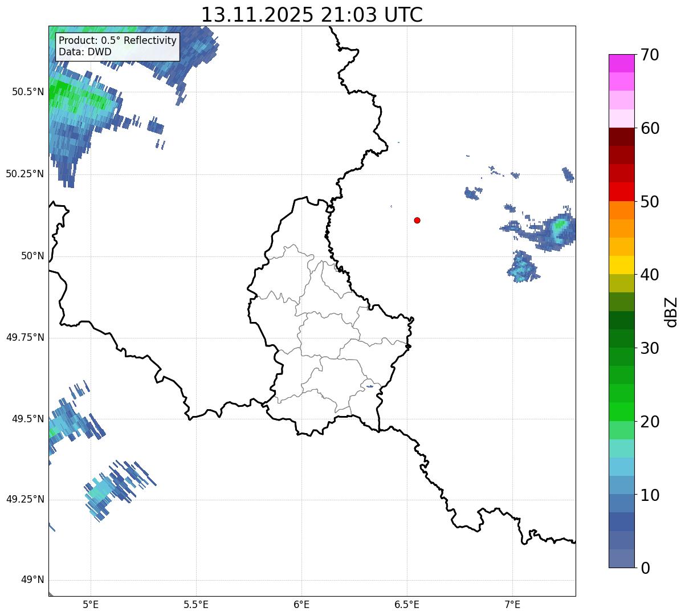685x616 pixels.
Task: Click the dark maroon colorbar swatch below 60
Action: click(x=622, y=137)
